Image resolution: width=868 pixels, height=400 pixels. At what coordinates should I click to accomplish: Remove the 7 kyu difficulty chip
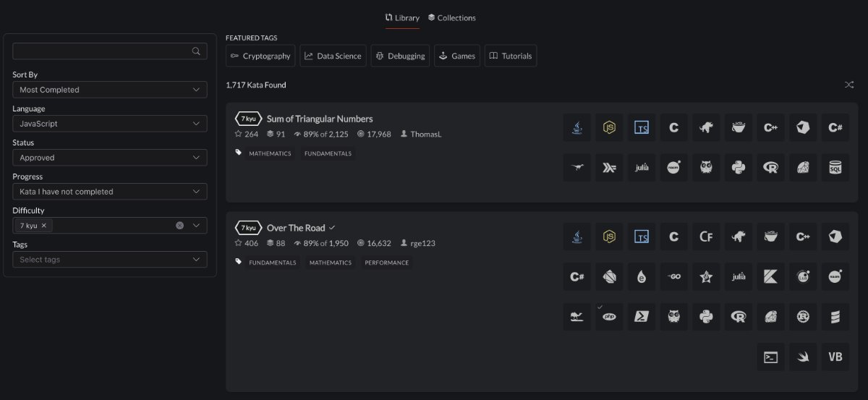click(x=43, y=226)
